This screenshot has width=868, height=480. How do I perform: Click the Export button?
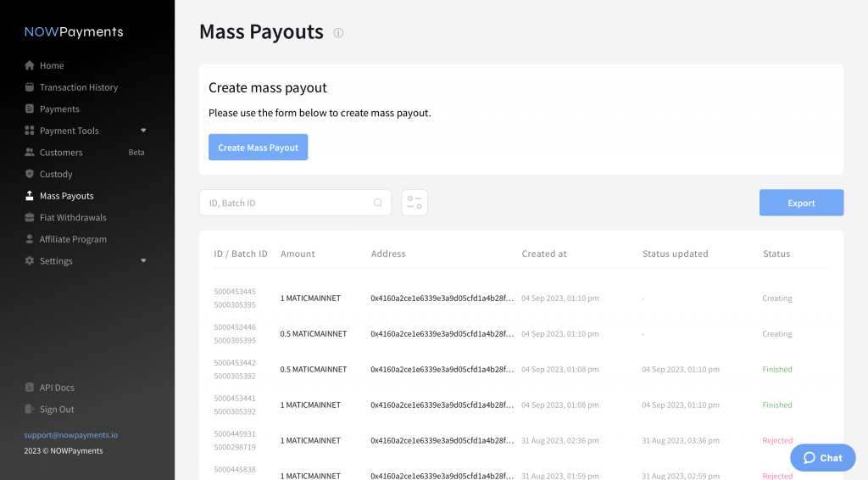801,203
